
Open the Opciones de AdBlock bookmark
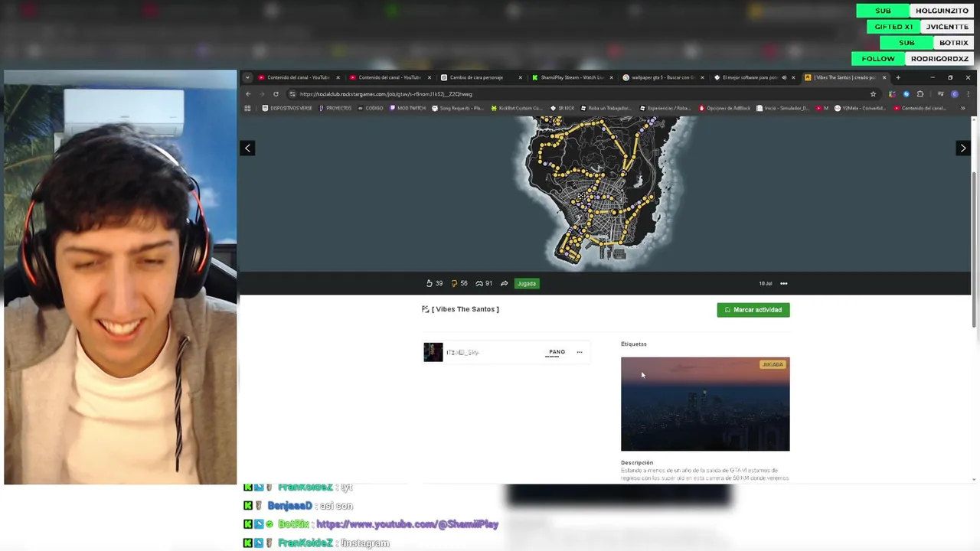click(x=724, y=108)
